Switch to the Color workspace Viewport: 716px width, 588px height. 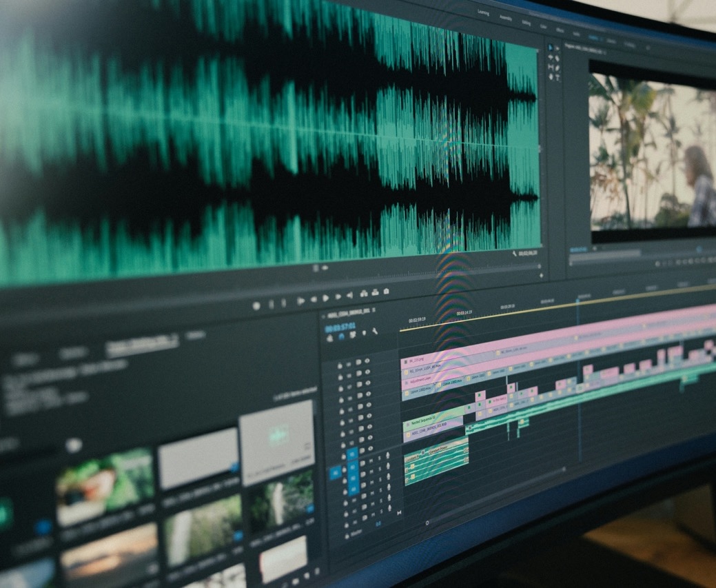(x=543, y=26)
